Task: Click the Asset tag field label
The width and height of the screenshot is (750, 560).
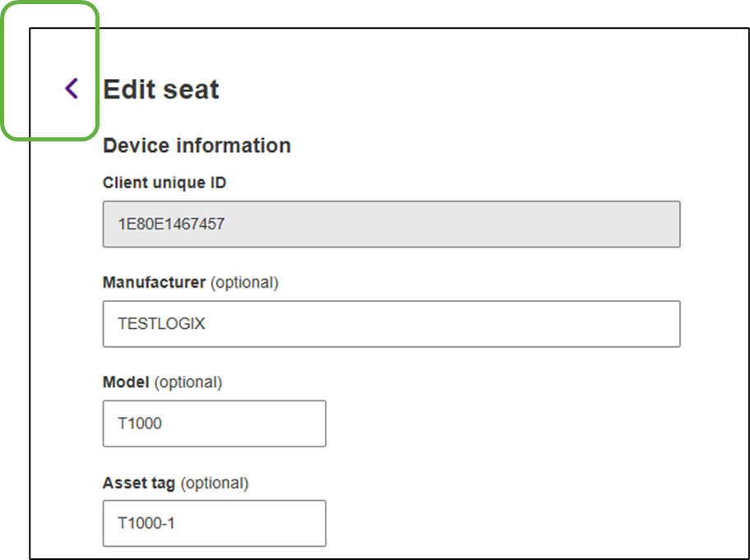Action: (139, 483)
